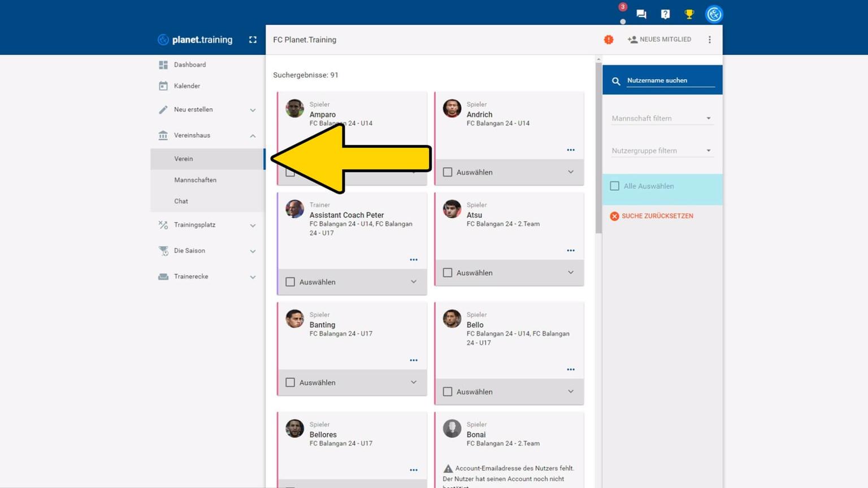Viewport: 868px width, 488px height.
Task: Tick the Alle Auswählen checkbox
Action: tap(615, 186)
